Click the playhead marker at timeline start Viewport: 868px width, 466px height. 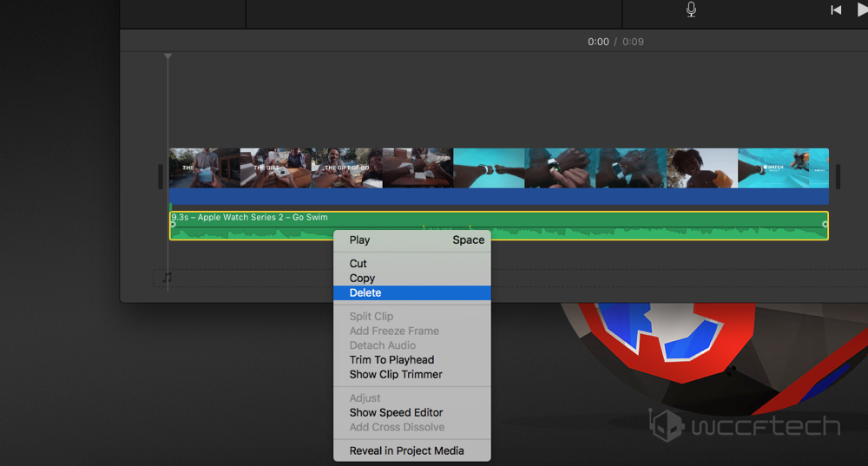coord(168,56)
